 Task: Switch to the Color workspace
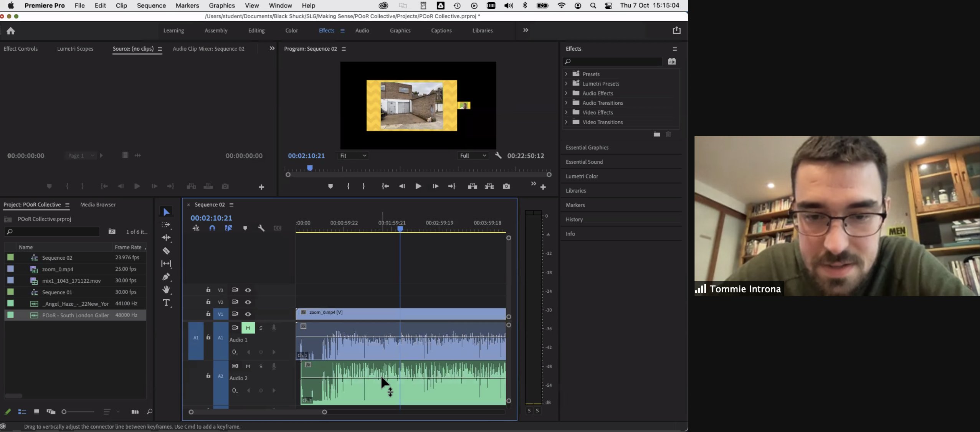(291, 30)
